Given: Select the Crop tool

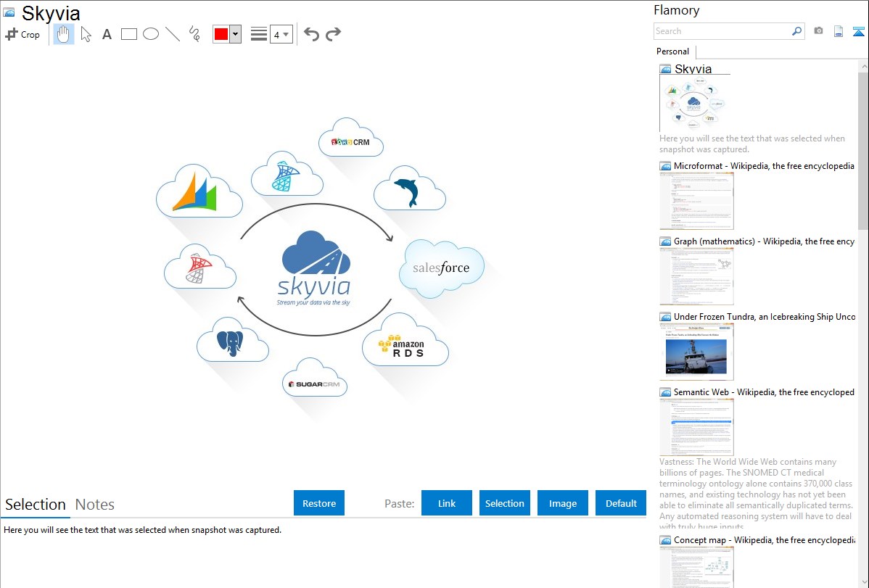Looking at the screenshot, I should coord(22,34).
